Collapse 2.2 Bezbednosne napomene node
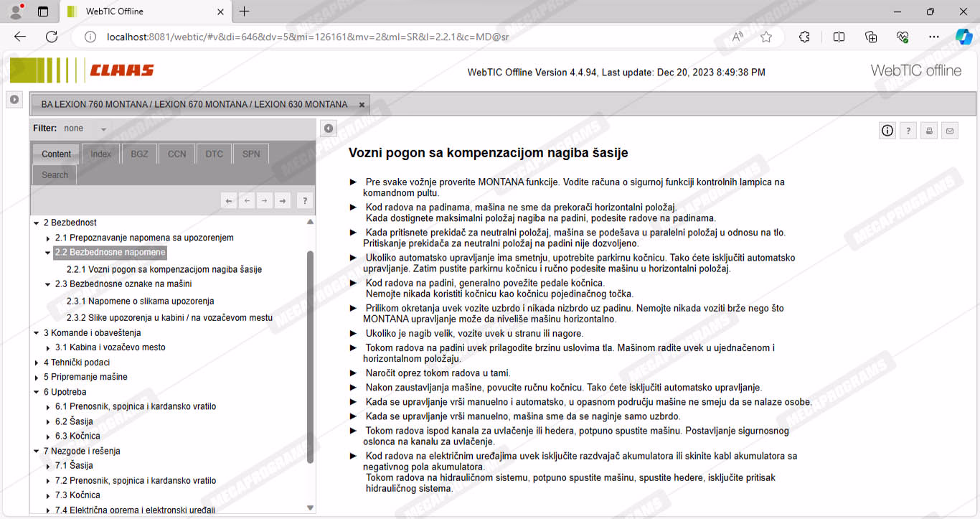Image resolution: width=980 pixels, height=519 pixels. (x=48, y=253)
